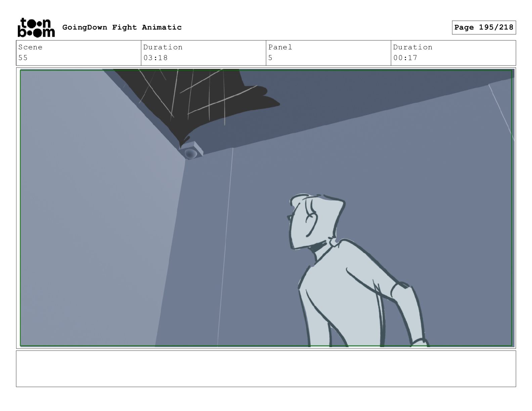Click the scene Duration 03:18 cell
Screen dimensions: 532x411
[204, 53]
